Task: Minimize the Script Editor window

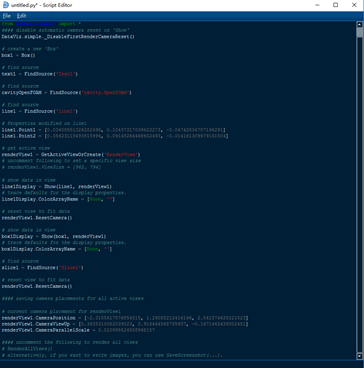Action: [317, 5]
